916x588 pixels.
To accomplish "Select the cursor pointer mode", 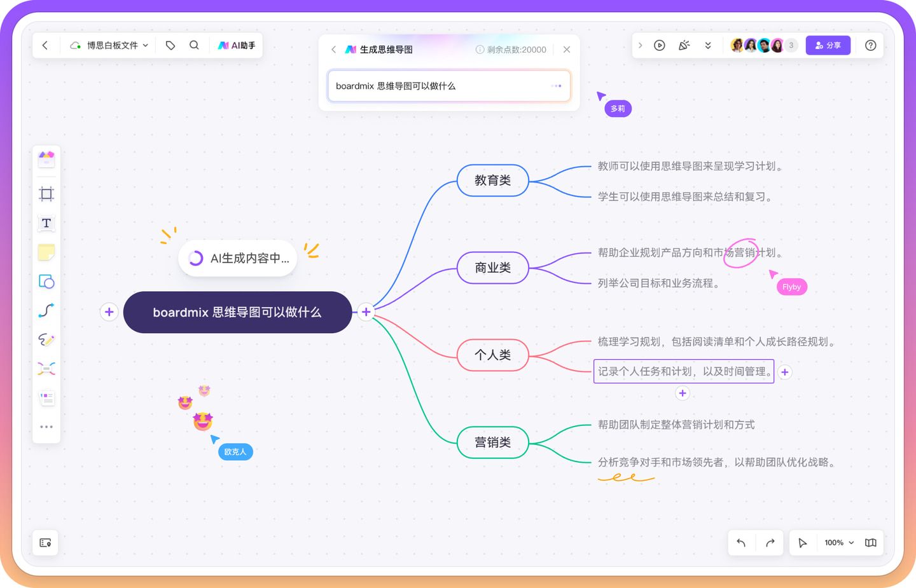I will click(803, 543).
